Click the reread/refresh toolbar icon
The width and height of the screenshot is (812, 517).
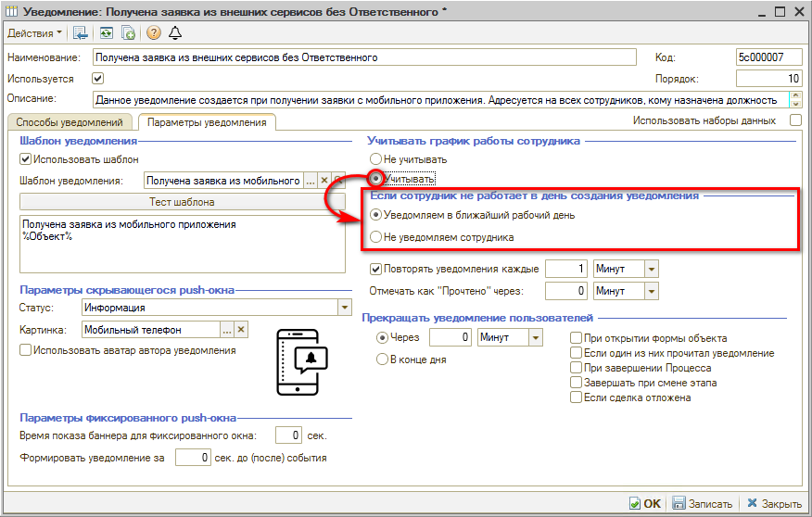coord(108,33)
